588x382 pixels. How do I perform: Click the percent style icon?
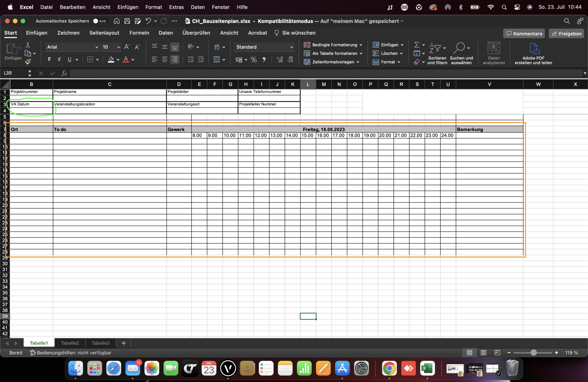pos(254,60)
